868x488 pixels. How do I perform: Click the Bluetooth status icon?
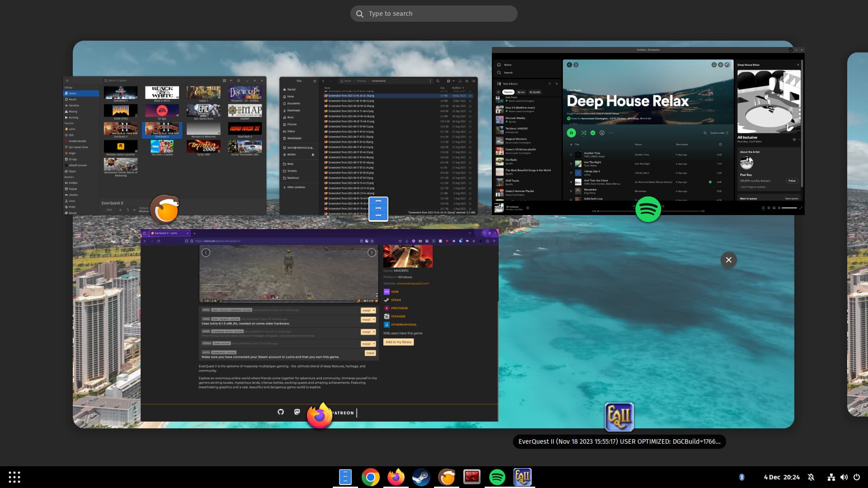[741, 477]
